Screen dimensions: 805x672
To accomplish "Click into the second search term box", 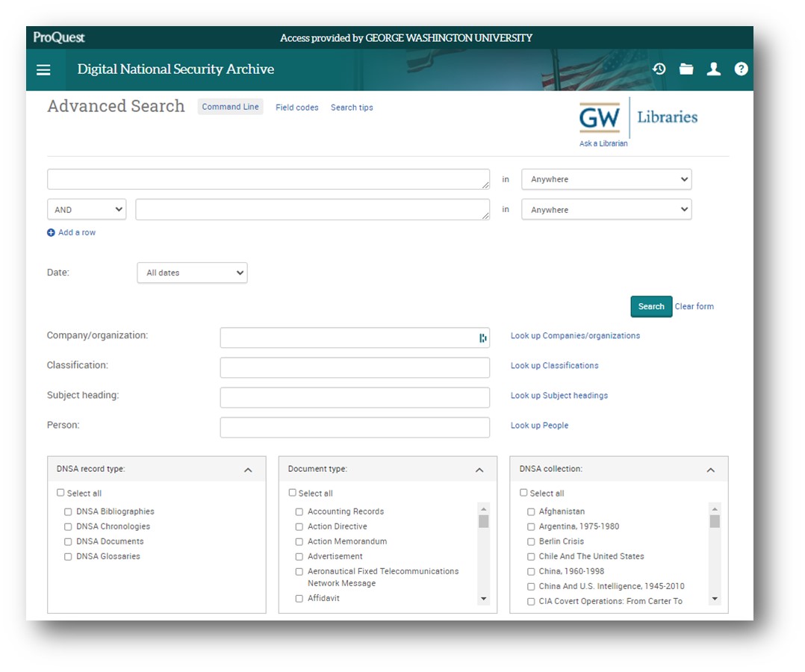I will coord(313,210).
